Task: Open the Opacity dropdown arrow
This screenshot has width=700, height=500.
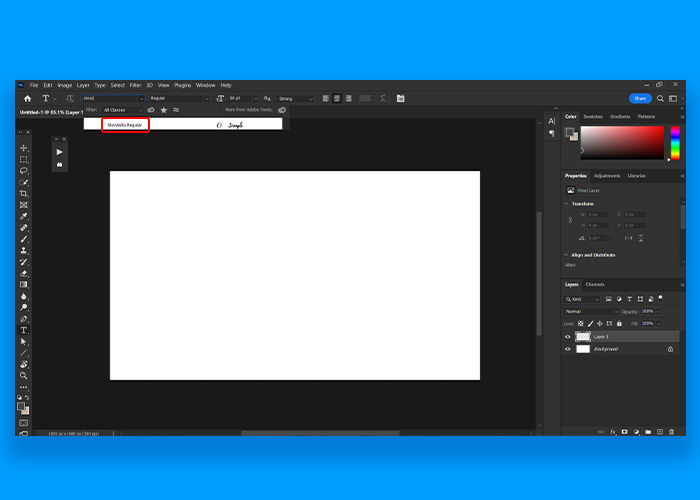Action: click(x=659, y=311)
